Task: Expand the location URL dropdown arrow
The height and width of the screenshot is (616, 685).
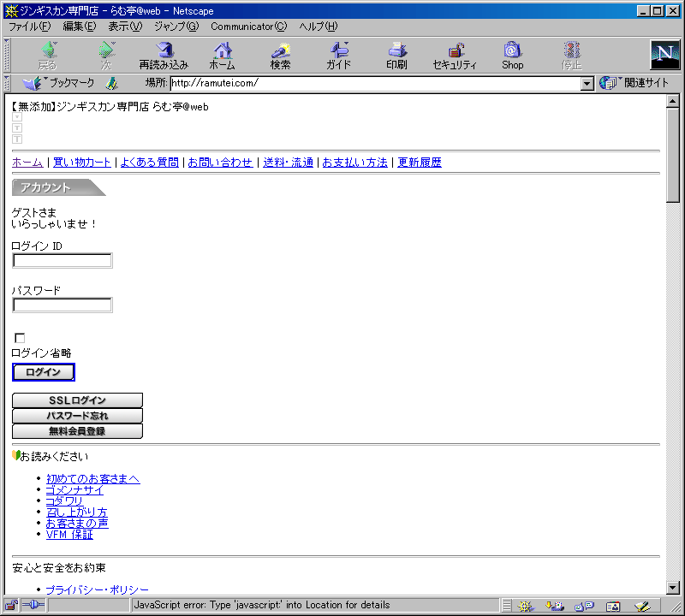Action: [587, 83]
